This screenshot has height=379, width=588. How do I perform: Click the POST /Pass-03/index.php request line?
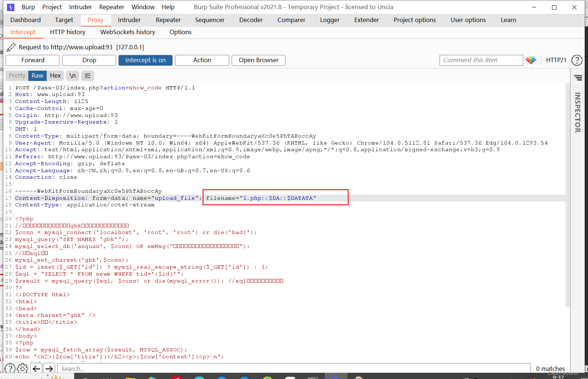coord(105,88)
